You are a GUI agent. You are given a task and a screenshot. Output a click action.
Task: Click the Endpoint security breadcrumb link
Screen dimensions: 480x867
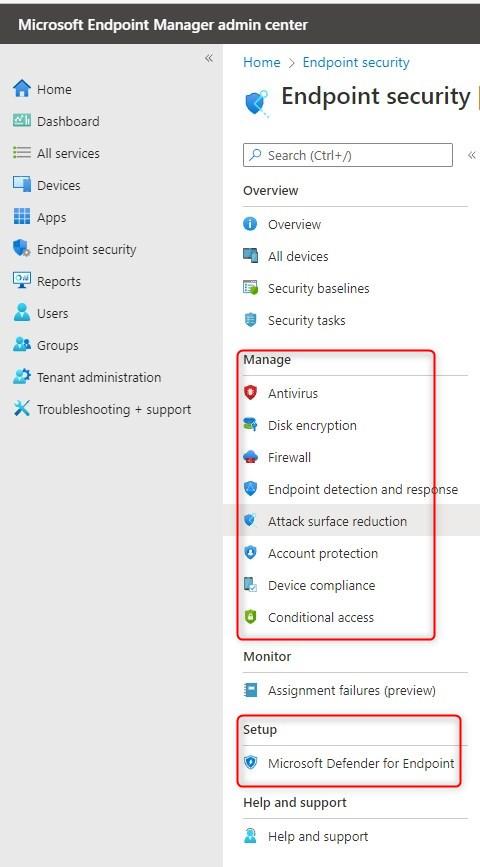point(356,62)
